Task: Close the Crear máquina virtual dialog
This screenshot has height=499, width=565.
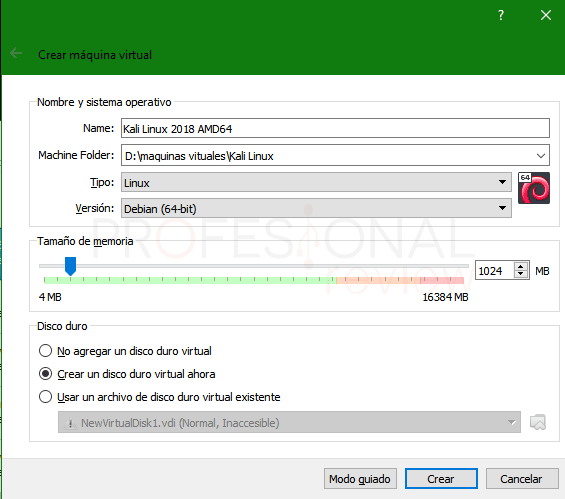Action: [546, 15]
